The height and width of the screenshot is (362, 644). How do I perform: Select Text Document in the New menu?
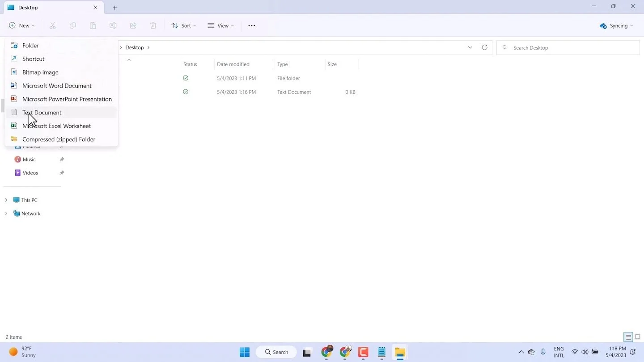[61, 112]
